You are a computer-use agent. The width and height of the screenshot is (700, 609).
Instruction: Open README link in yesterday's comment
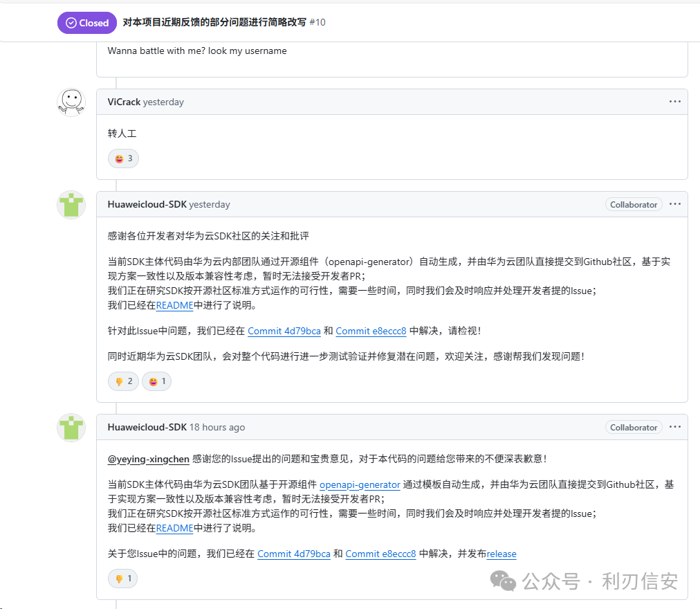click(174, 305)
